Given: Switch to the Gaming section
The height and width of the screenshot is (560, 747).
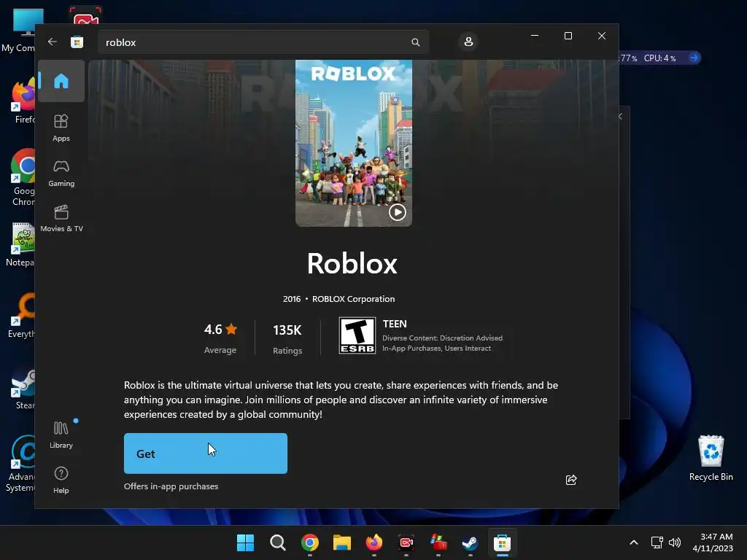Looking at the screenshot, I should (61, 174).
